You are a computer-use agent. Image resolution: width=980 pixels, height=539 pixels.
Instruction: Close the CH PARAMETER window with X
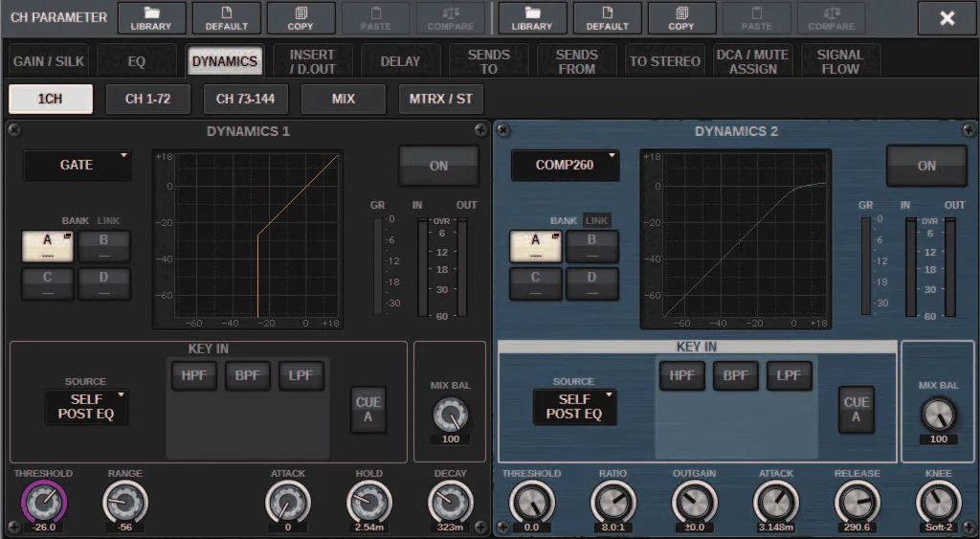pyautogui.click(x=947, y=18)
